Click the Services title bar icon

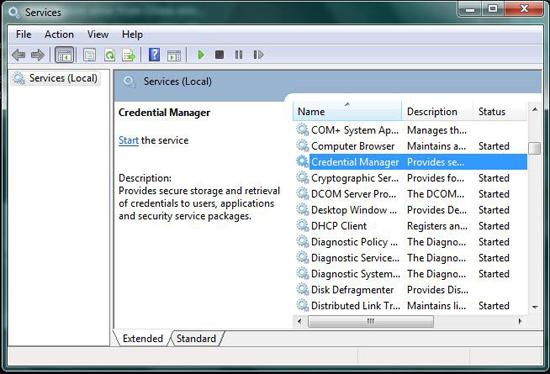click(x=14, y=13)
